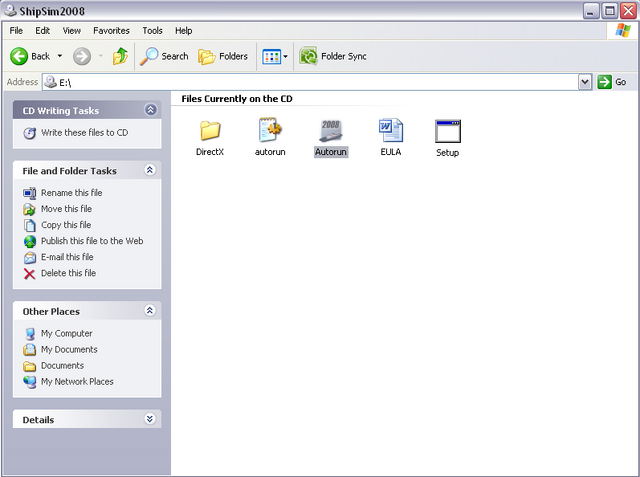The width and height of the screenshot is (640, 477).
Task: Click Rename this file link
Action: pos(71,193)
